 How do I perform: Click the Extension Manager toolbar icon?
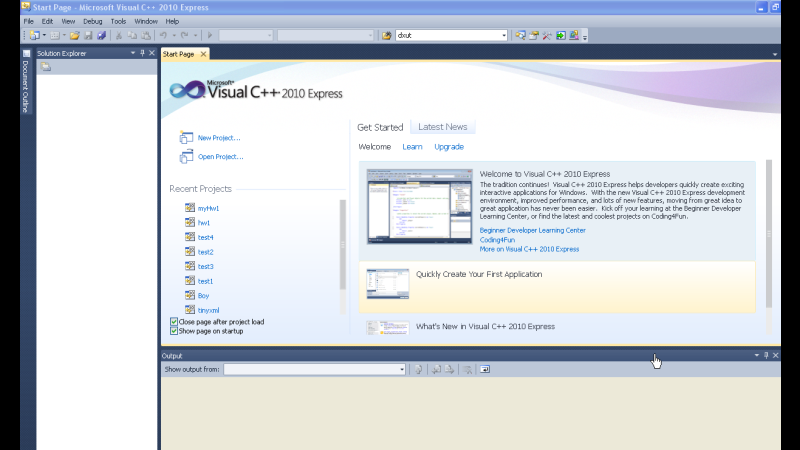[574, 35]
